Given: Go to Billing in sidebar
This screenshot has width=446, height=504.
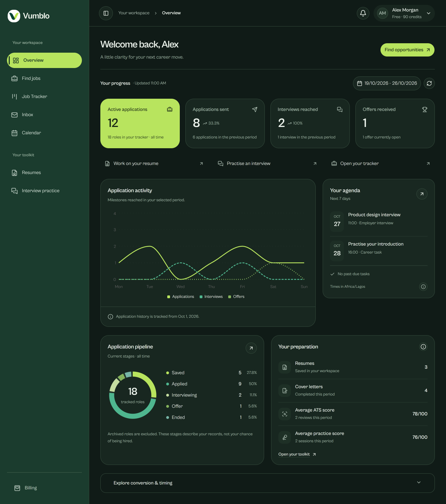Looking at the screenshot, I should (x=45, y=488).
